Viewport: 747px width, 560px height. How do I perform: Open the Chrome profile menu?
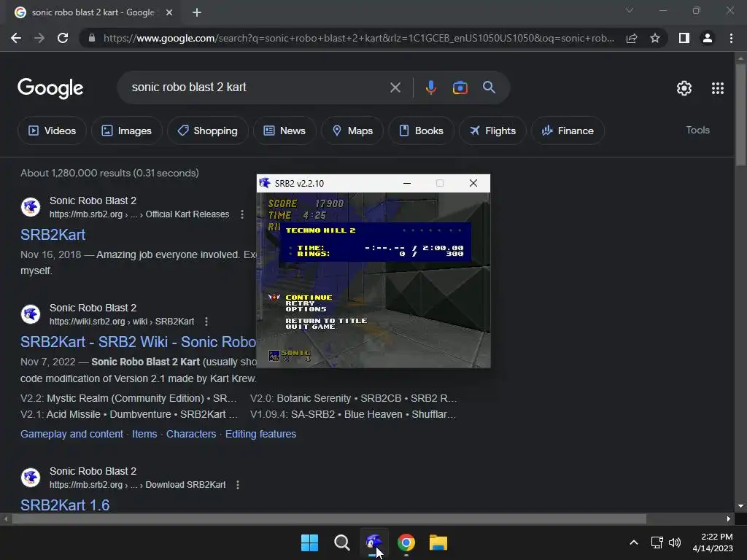click(708, 38)
